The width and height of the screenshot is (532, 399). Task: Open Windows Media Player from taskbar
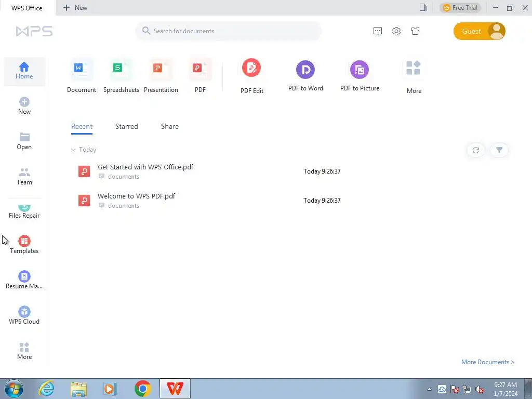[x=110, y=389]
